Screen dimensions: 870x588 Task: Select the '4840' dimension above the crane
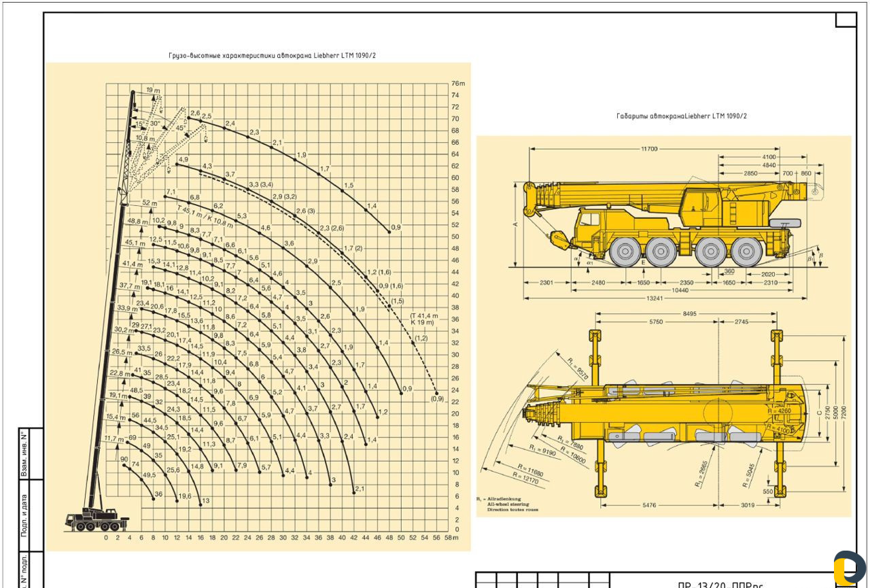click(x=769, y=165)
